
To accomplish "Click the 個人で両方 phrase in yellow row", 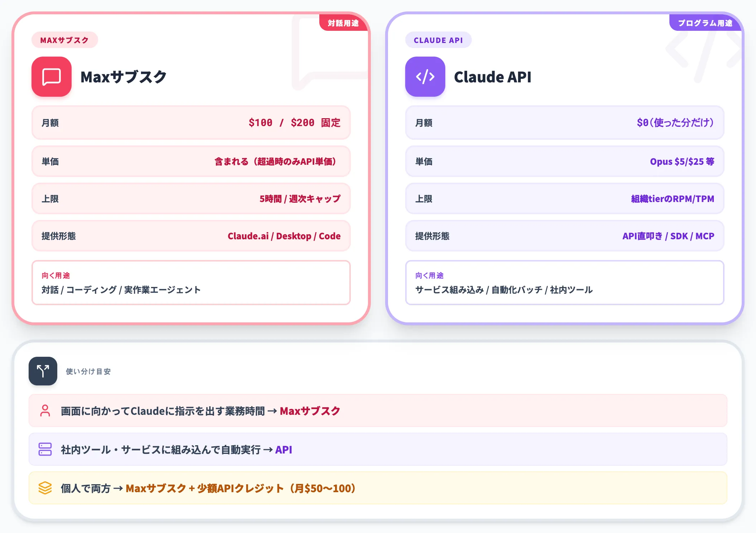I will (x=86, y=488).
